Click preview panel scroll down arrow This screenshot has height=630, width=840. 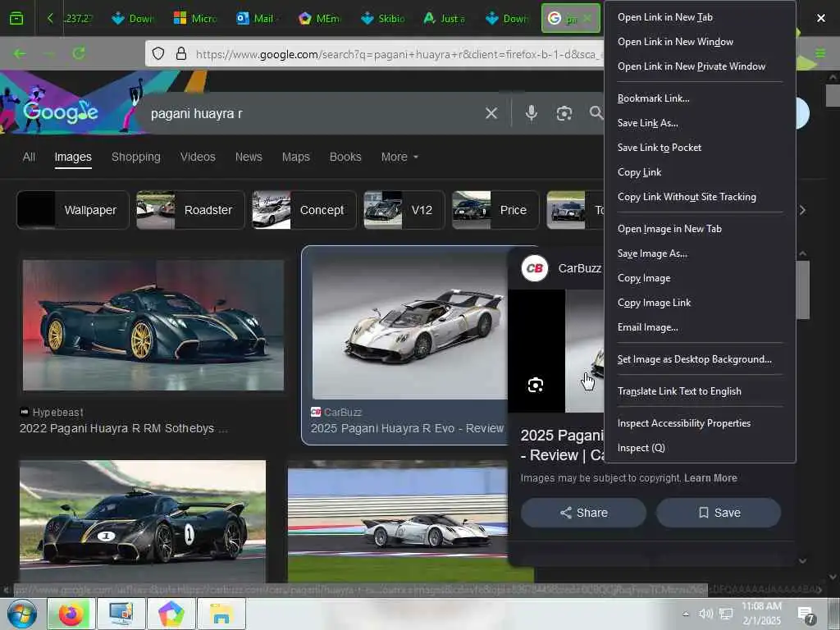click(802, 561)
